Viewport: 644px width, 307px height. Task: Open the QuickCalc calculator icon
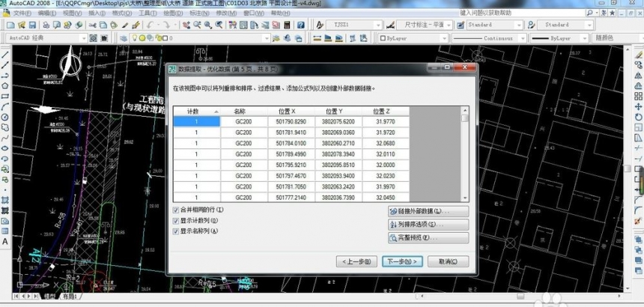click(x=287, y=25)
